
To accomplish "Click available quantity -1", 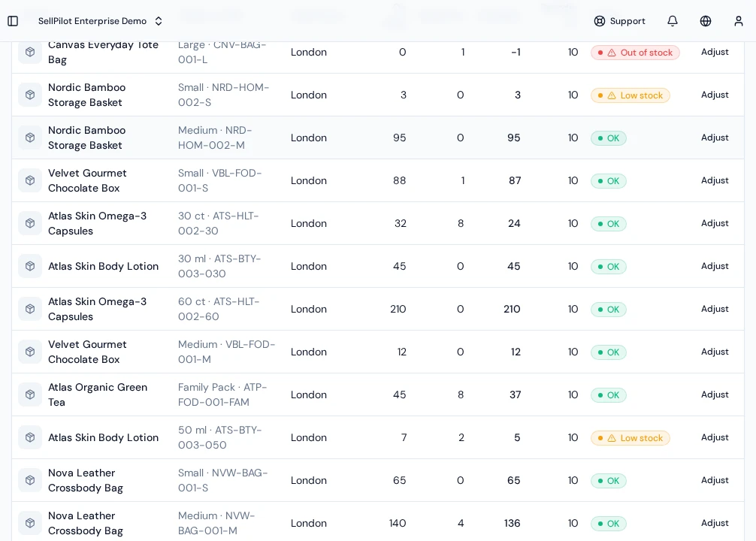I will [516, 52].
